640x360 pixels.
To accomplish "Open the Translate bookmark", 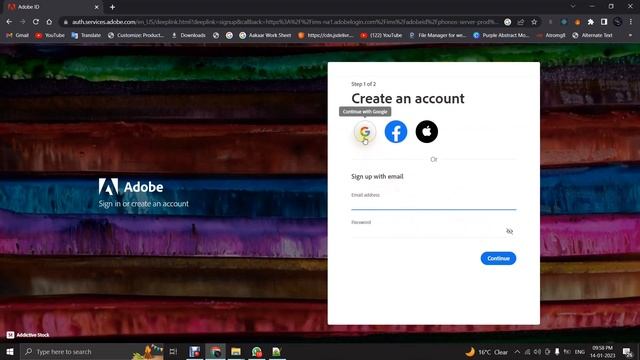I will [x=86, y=36].
